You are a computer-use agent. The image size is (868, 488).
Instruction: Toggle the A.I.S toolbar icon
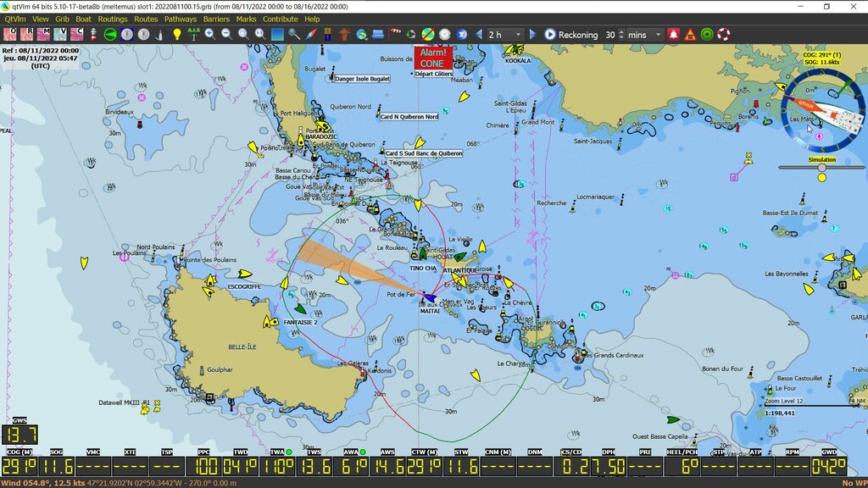pos(193,34)
